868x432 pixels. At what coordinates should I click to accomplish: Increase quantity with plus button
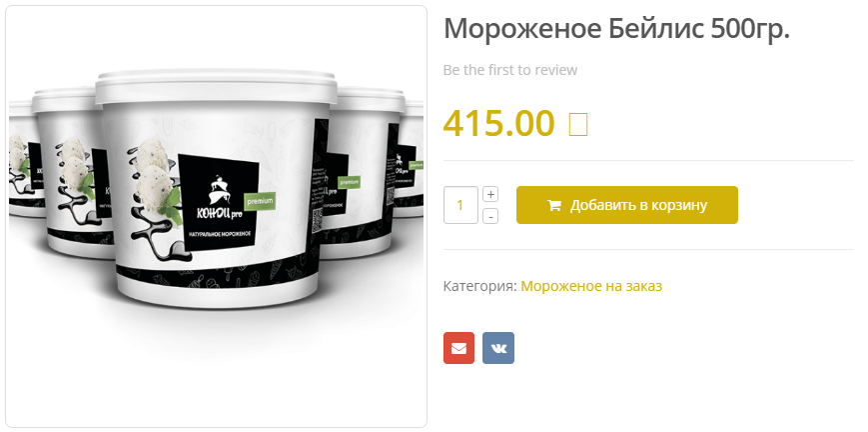pos(490,194)
